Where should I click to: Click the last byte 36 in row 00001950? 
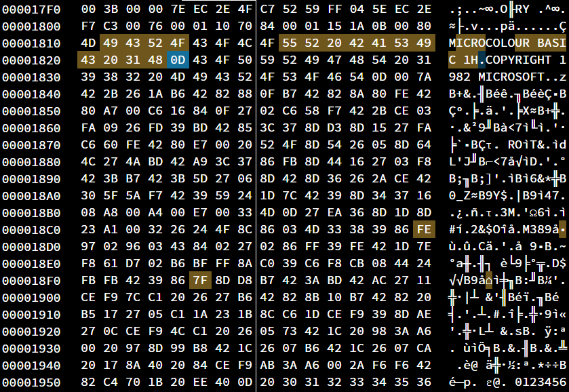[423, 382]
